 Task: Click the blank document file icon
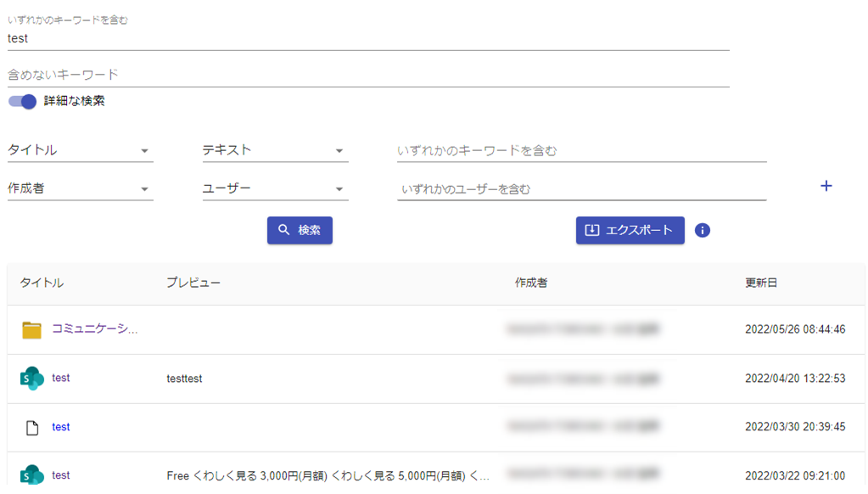32,428
